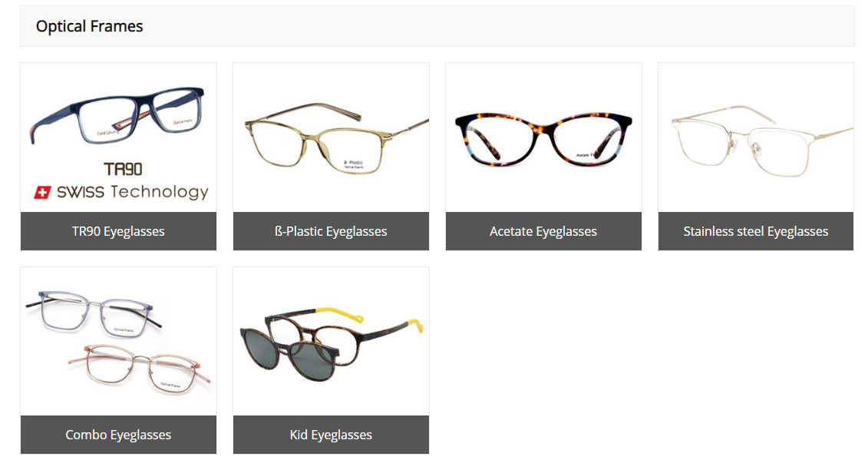Image resolution: width=868 pixels, height=470 pixels.
Task: Open the ß-Plastic Eyeglasses label
Action: [x=331, y=231]
